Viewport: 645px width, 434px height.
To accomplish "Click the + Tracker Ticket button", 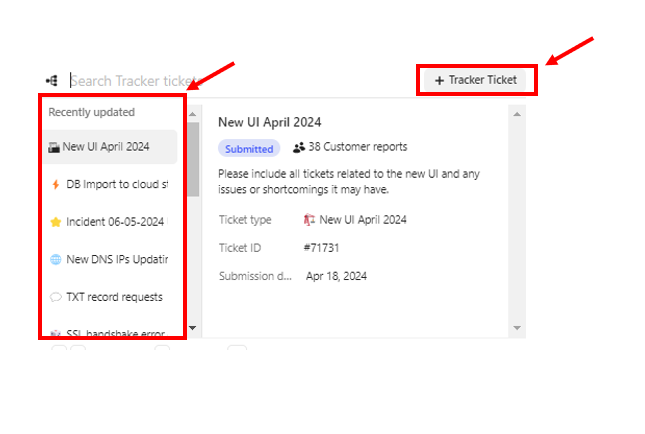I will click(x=477, y=79).
